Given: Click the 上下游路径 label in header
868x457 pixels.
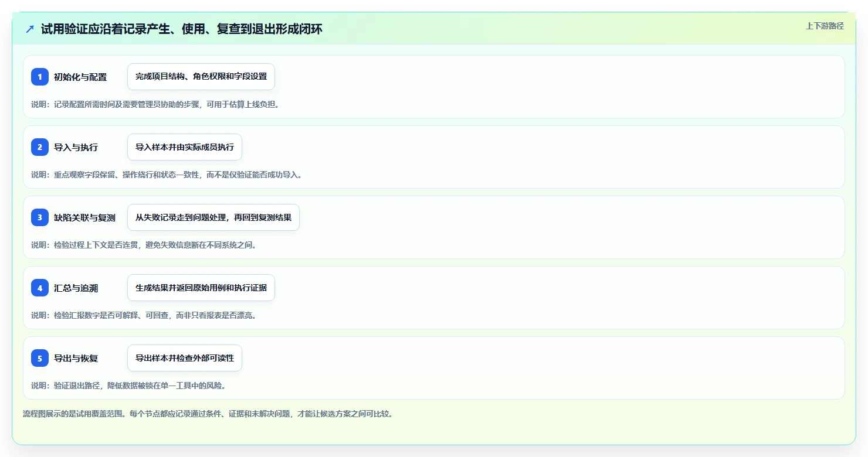Looking at the screenshot, I should pos(825,26).
